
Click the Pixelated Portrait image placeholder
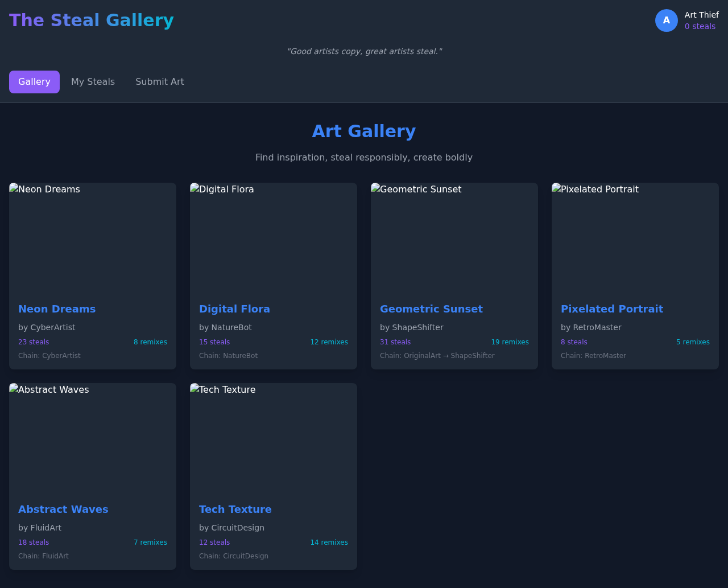[x=635, y=239]
